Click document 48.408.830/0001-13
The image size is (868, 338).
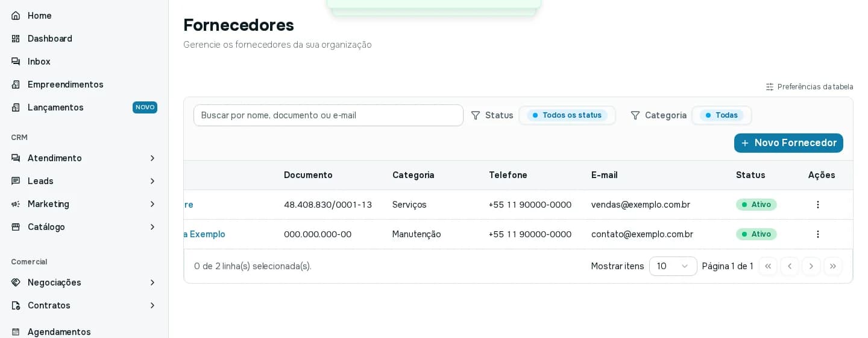tap(328, 205)
